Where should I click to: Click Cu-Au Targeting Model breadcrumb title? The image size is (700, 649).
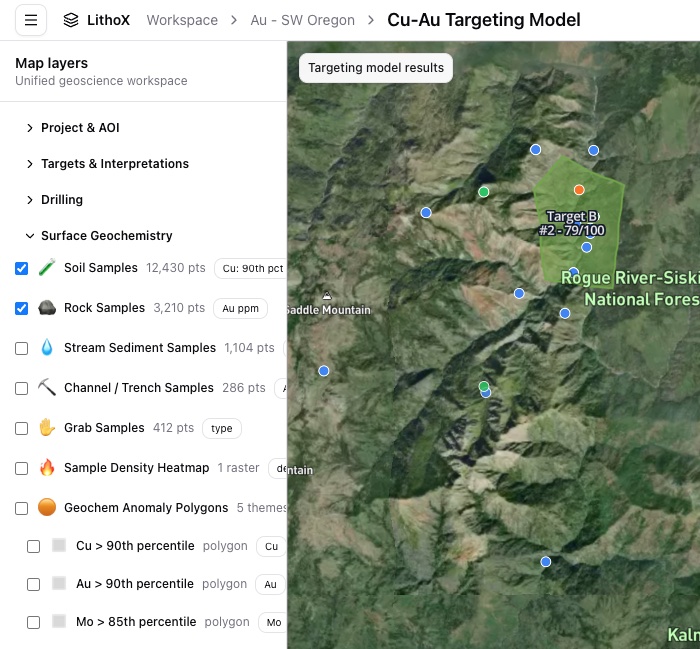[484, 20]
